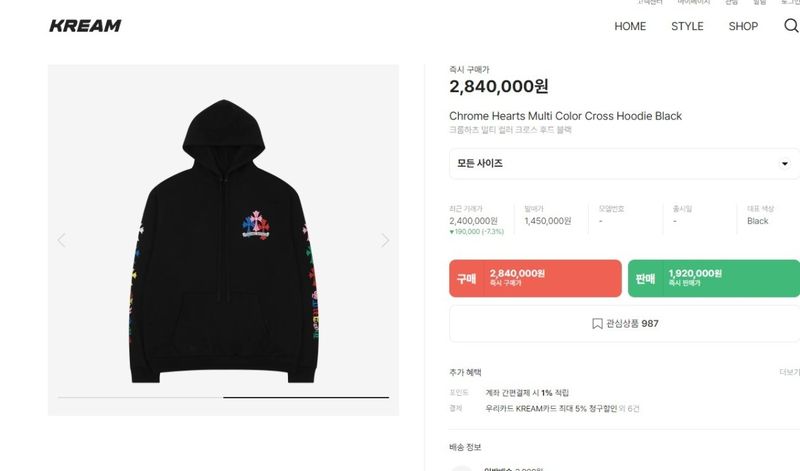Go to the HOME menu
This screenshot has height=471, width=800.
(x=630, y=26)
